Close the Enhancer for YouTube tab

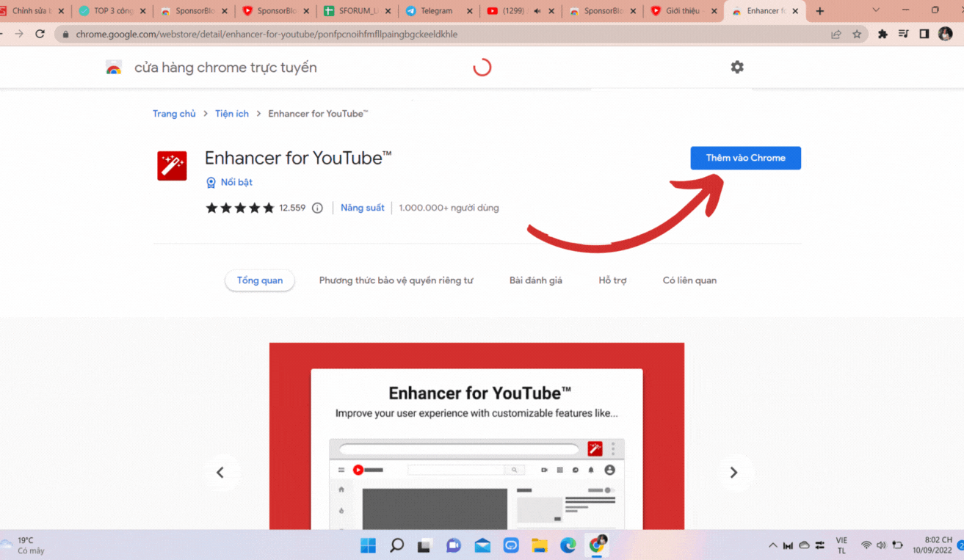coord(795,11)
